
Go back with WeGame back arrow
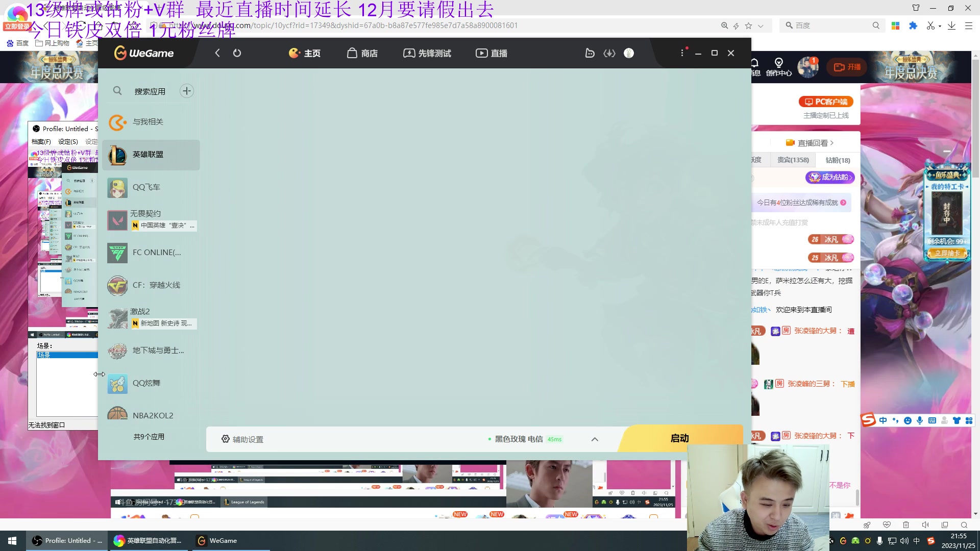click(x=217, y=53)
